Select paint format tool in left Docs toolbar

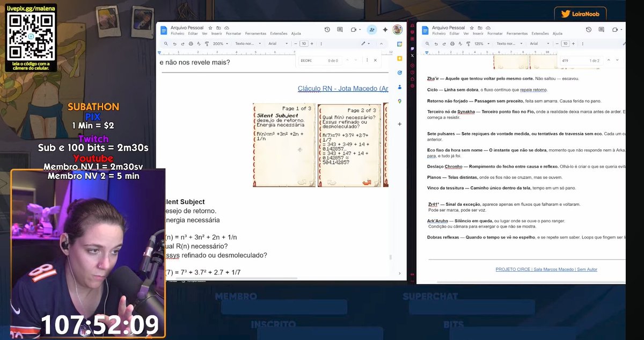tap(207, 44)
